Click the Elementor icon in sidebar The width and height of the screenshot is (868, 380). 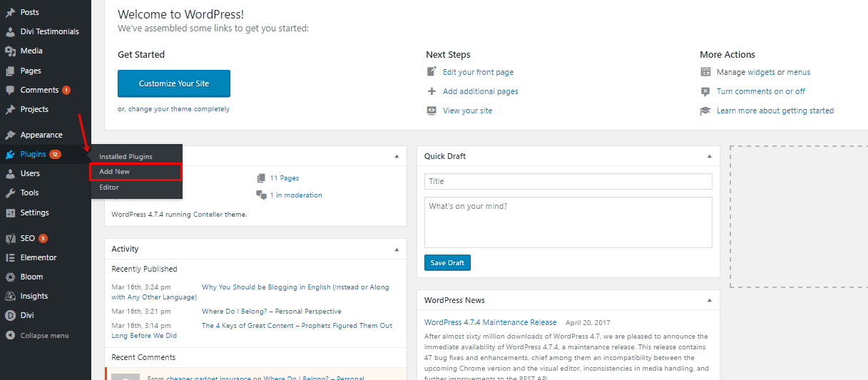tap(10, 257)
